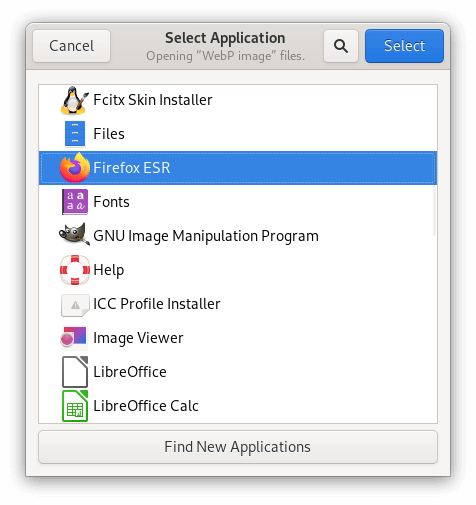
Task: Click the Fcitx Skin Installer penguin icon
Action: click(x=75, y=100)
